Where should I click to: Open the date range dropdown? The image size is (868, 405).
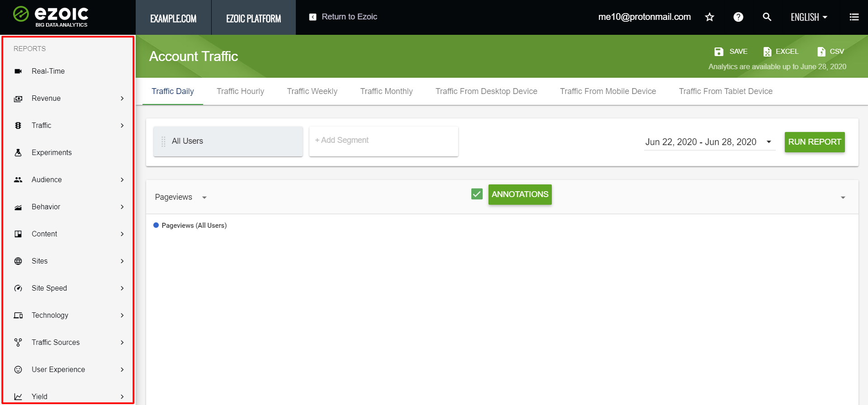(768, 142)
